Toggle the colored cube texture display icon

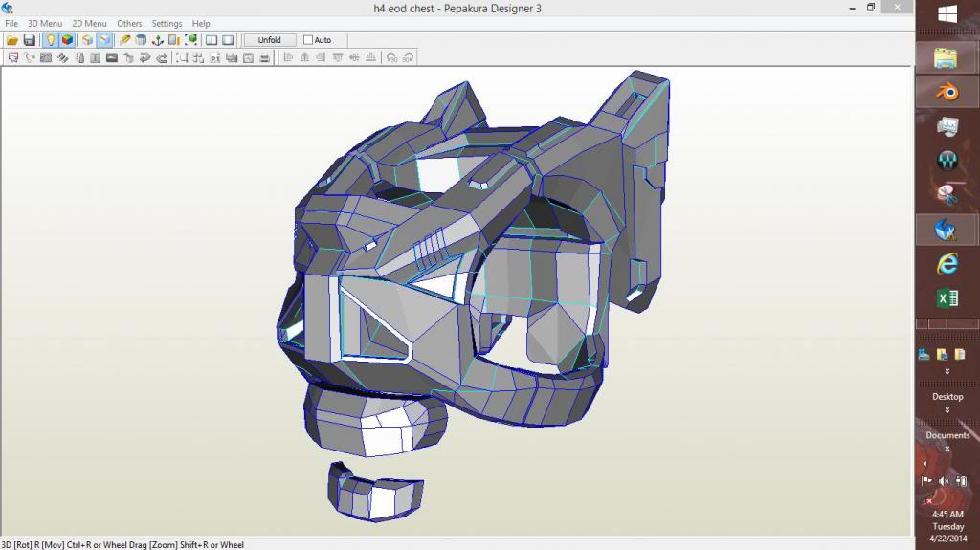(67, 40)
